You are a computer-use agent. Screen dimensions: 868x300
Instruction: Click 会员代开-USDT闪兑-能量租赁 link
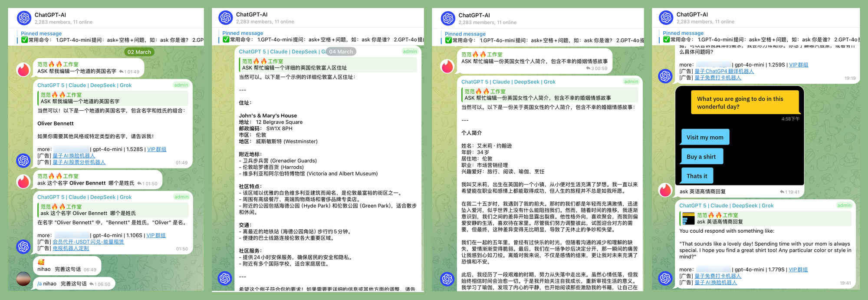(88, 242)
